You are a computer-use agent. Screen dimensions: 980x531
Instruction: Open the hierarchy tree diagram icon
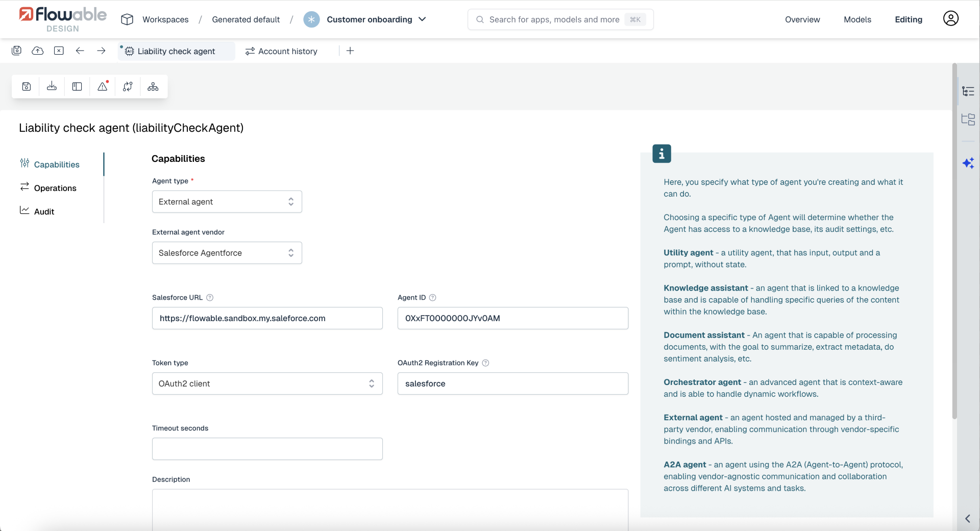pos(153,87)
